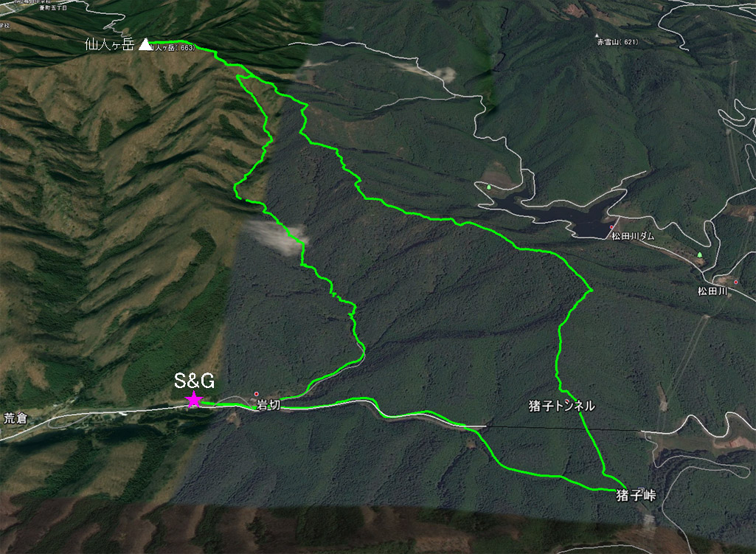Click the 赤雪山(621) mountain label
The width and height of the screenshot is (756, 554).
(617, 43)
